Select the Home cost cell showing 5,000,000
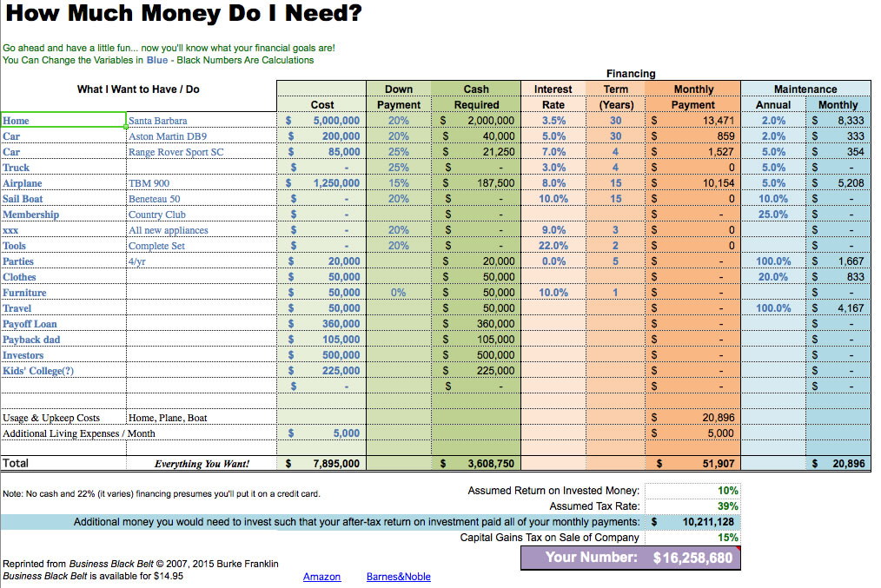This screenshot has height=588, width=881. click(x=321, y=121)
